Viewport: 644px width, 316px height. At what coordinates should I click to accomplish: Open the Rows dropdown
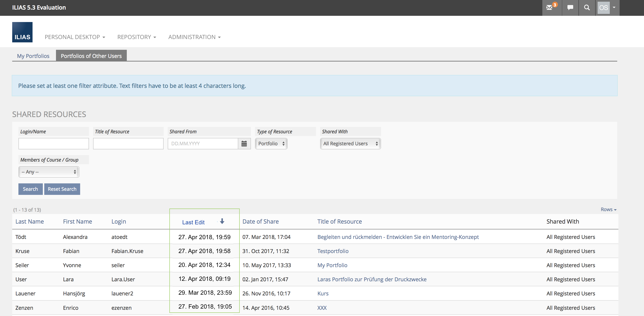pyautogui.click(x=608, y=209)
